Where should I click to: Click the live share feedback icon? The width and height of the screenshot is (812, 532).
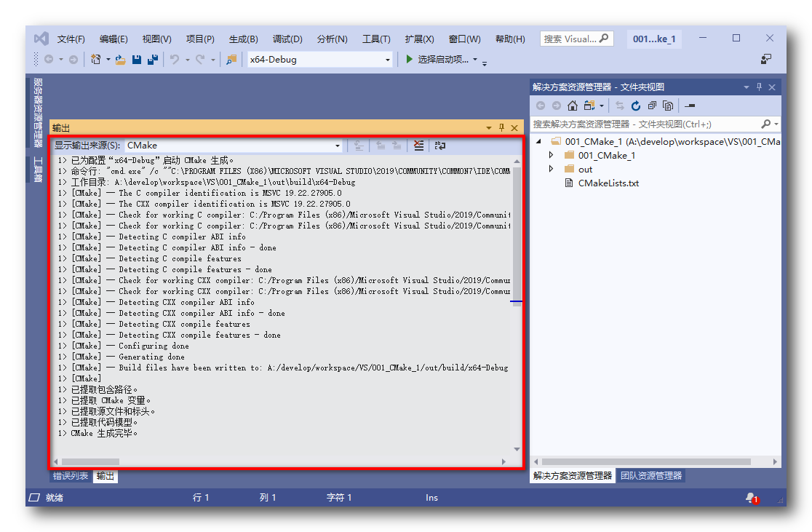click(766, 59)
